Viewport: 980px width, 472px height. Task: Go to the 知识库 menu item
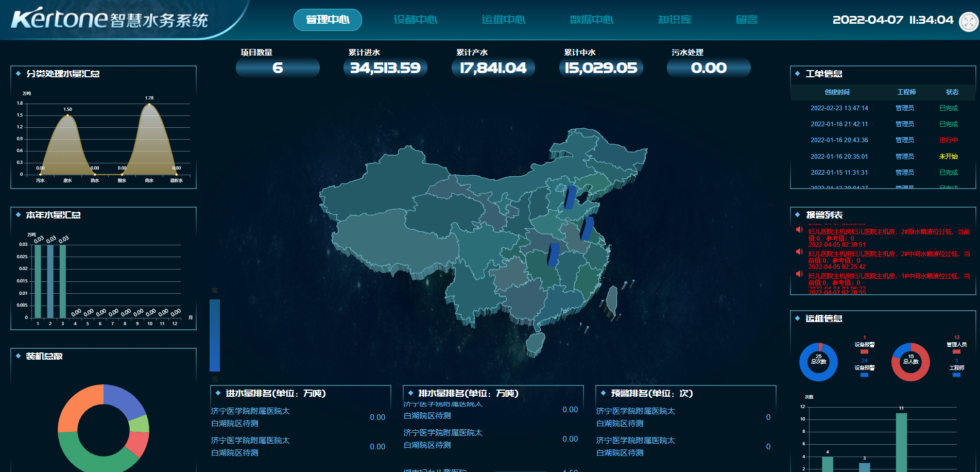pos(675,20)
